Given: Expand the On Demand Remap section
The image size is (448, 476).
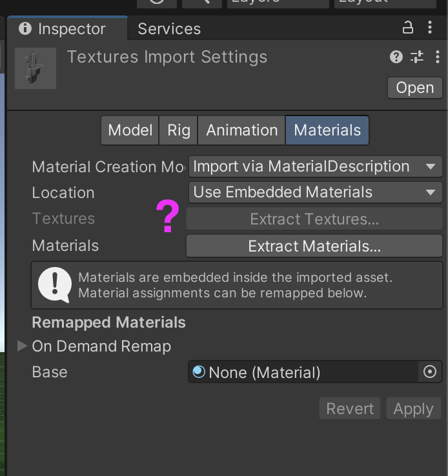Looking at the screenshot, I should (22, 346).
